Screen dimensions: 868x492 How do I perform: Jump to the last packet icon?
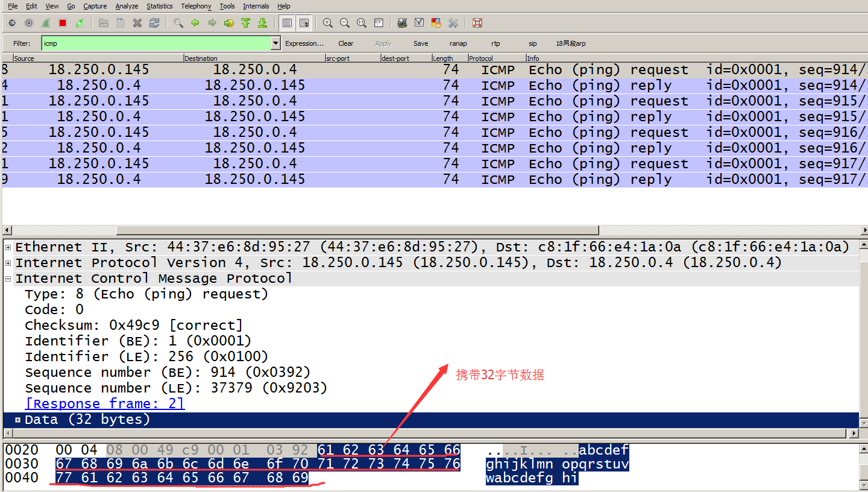[x=263, y=23]
